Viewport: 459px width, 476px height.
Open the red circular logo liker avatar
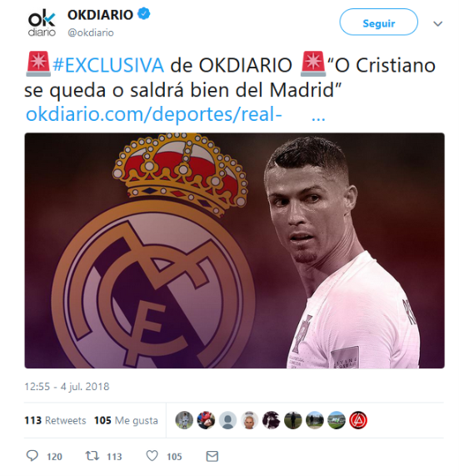[358, 420]
